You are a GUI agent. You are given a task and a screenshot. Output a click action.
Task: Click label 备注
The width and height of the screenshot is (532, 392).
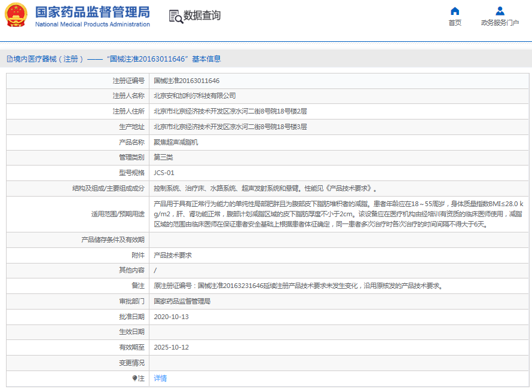pos(138,286)
